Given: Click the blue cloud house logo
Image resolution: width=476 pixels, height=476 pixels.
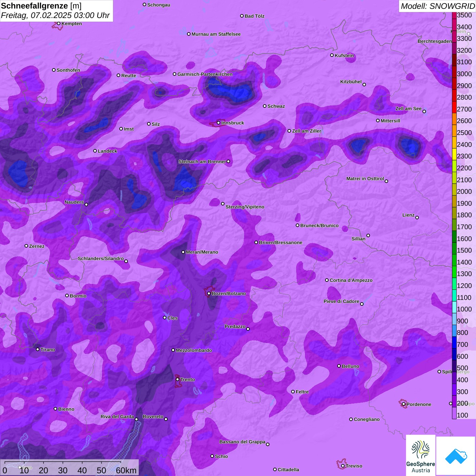Looking at the screenshot, I should point(456,456).
